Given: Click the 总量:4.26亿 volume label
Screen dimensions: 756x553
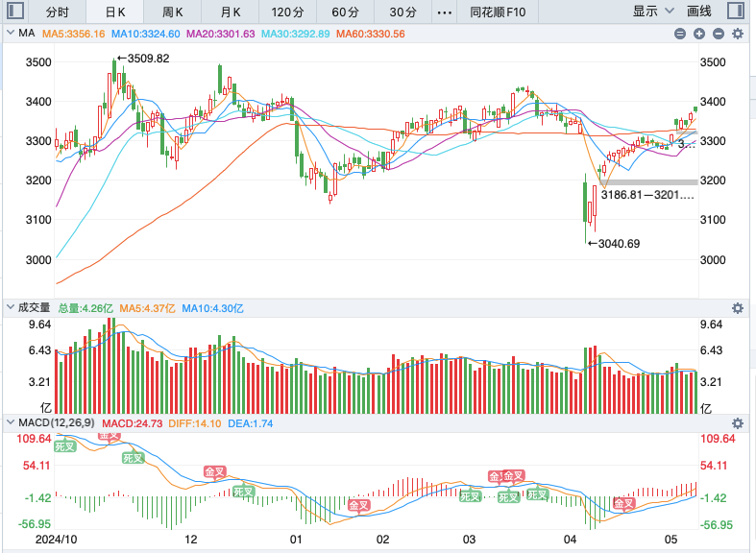Looking at the screenshot, I should (x=85, y=308).
